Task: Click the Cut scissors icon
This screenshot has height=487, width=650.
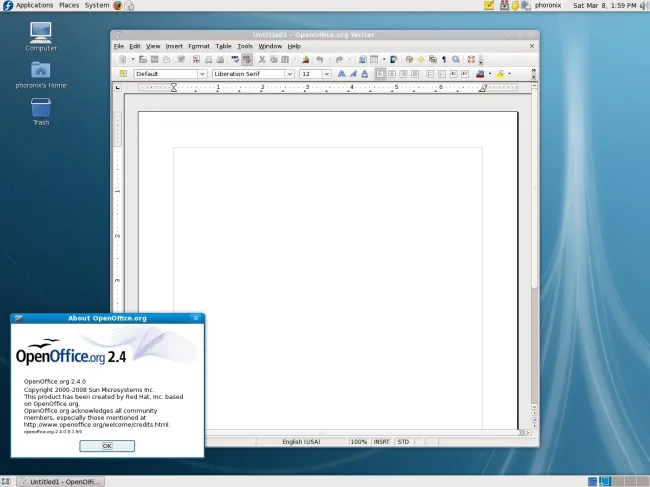Action: pos(262,60)
